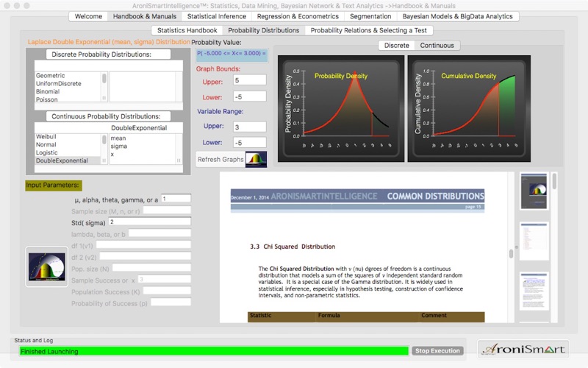Select the sigma parameter row

pyautogui.click(x=143, y=146)
